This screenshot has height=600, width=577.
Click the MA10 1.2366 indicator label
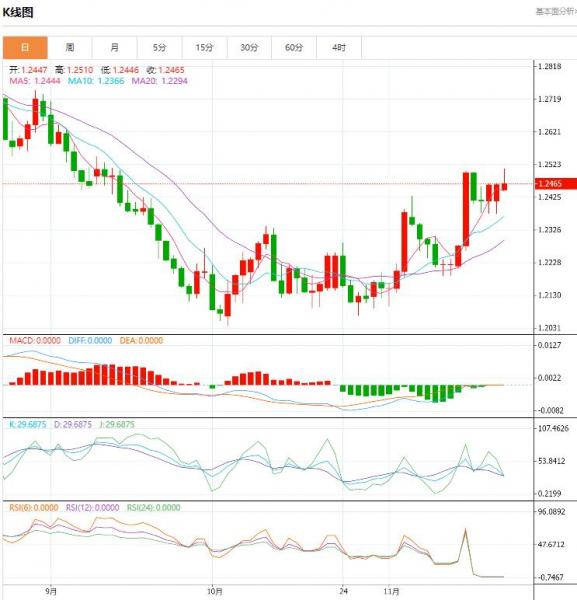coord(96,81)
